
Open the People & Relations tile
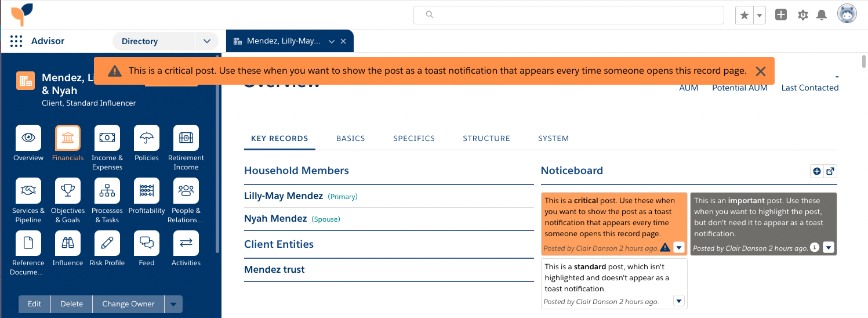pos(186,190)
